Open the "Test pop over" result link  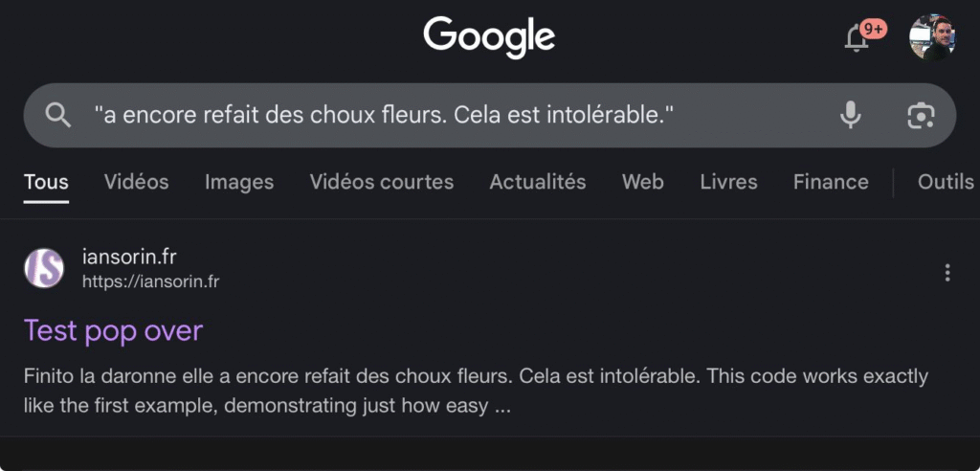coord(113,330)
